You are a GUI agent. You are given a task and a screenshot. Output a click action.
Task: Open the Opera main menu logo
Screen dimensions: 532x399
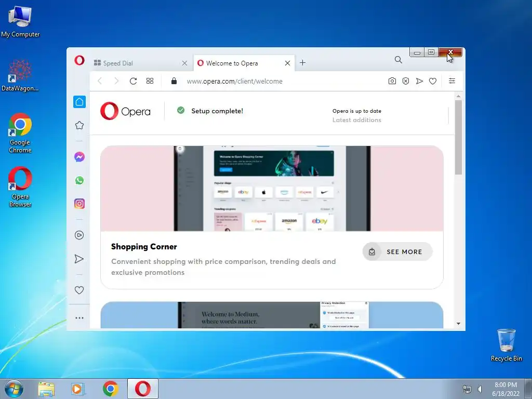pyautogui.click(x=79, y=60)
